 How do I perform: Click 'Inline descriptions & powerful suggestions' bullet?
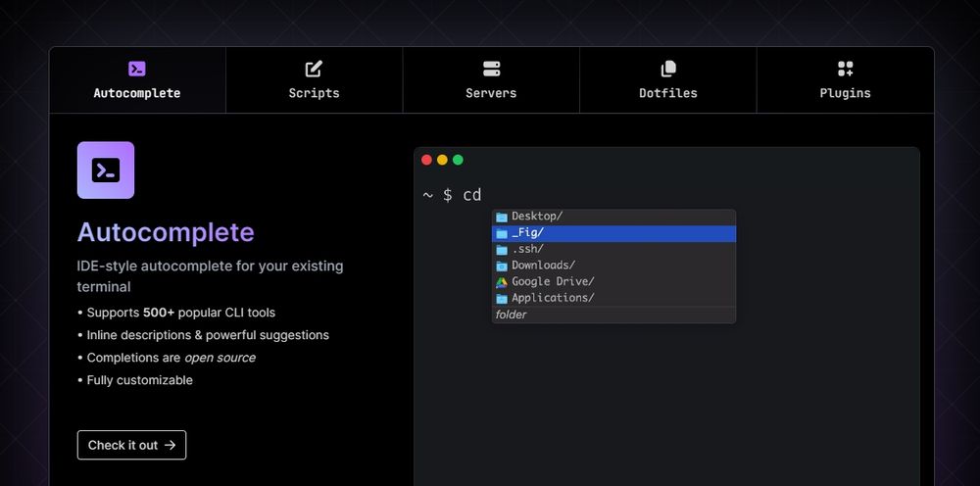pyautogui.click(x=203, y=335)
